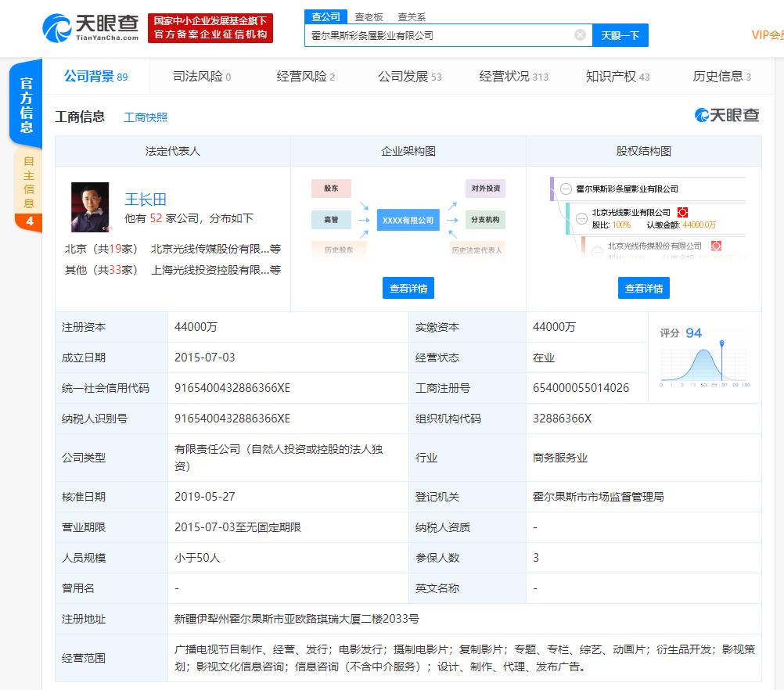
Task: Click the score marker on distribution chart
Action: [721, 343]
